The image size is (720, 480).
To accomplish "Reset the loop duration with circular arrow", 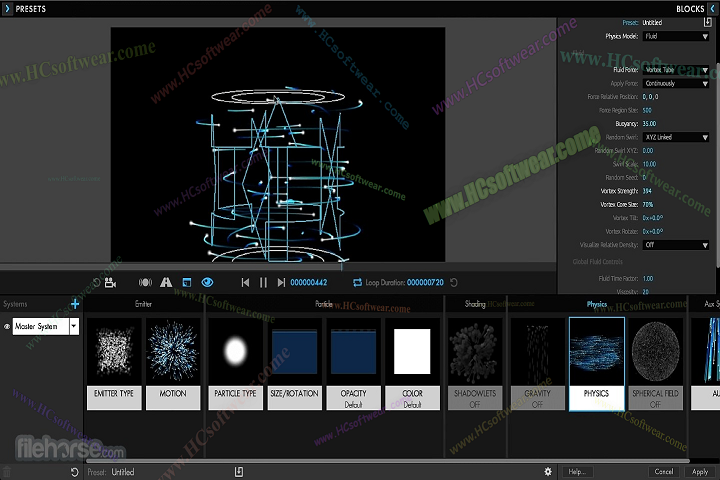I will point(455,283).
